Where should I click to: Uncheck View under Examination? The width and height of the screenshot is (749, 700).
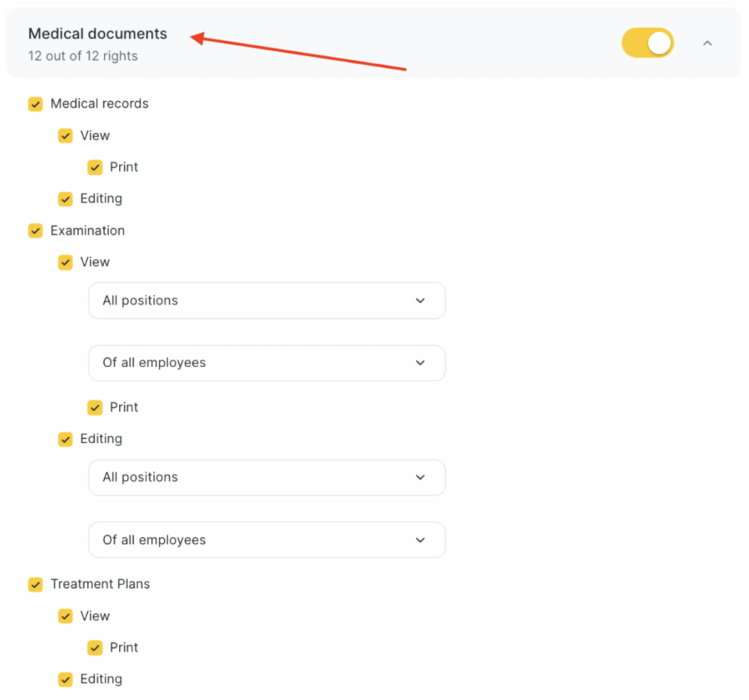[65, 263]
